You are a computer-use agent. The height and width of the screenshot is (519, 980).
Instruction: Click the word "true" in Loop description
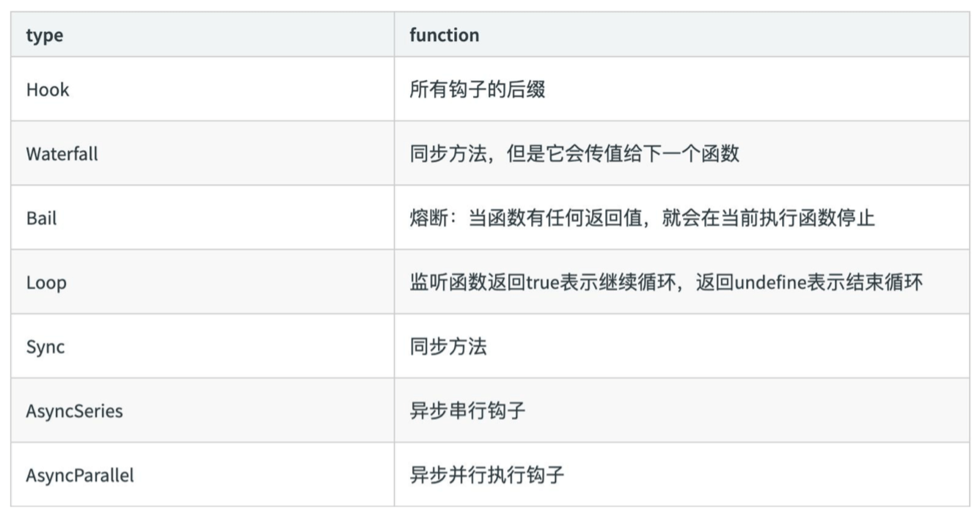tap(543, 282)
